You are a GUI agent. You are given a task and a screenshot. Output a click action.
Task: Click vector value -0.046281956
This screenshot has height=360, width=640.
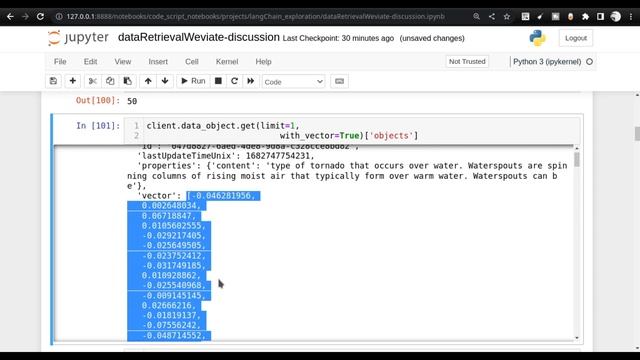(x=223, y=196)
